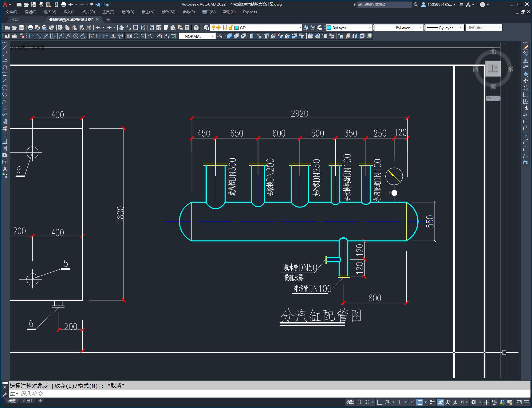Open the annotation scale 1:1 dropdown
The image size is (532, 408).
coord(464,402)
